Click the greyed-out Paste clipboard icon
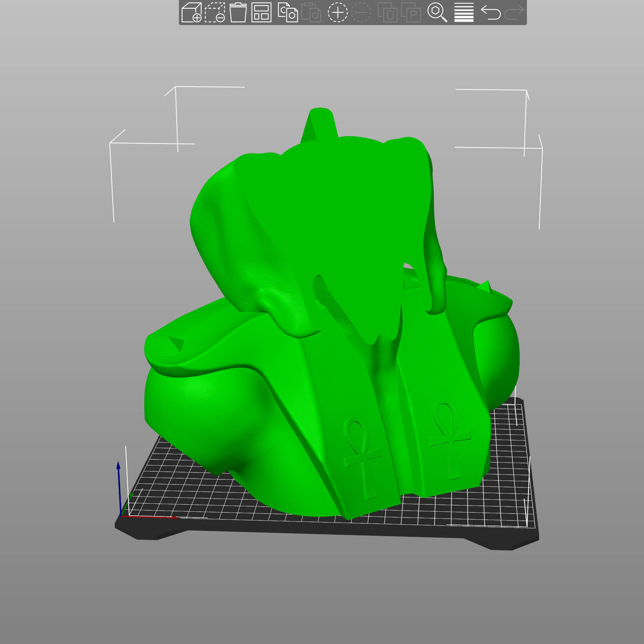644x644 pixels. pyautogui.click(x=311, y=12)
